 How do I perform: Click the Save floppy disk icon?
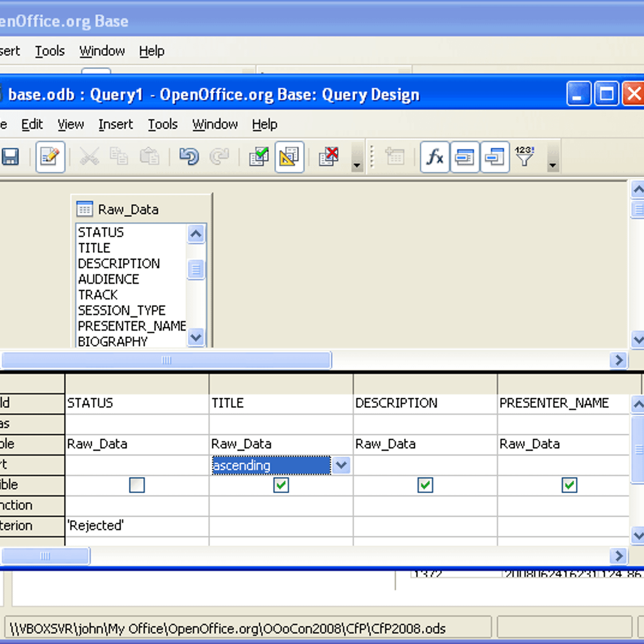pyautogui.click(x=10, y=157)
